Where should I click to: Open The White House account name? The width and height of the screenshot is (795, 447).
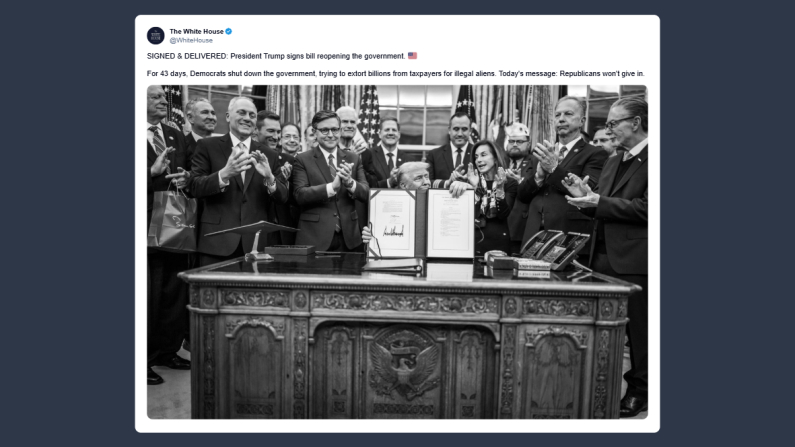coord(196,31)
